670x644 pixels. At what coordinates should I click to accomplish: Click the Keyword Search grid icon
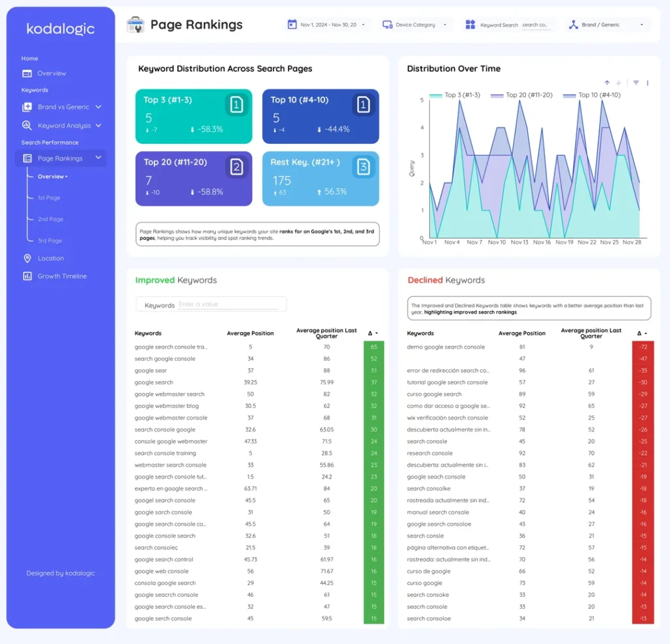(470, 24)
